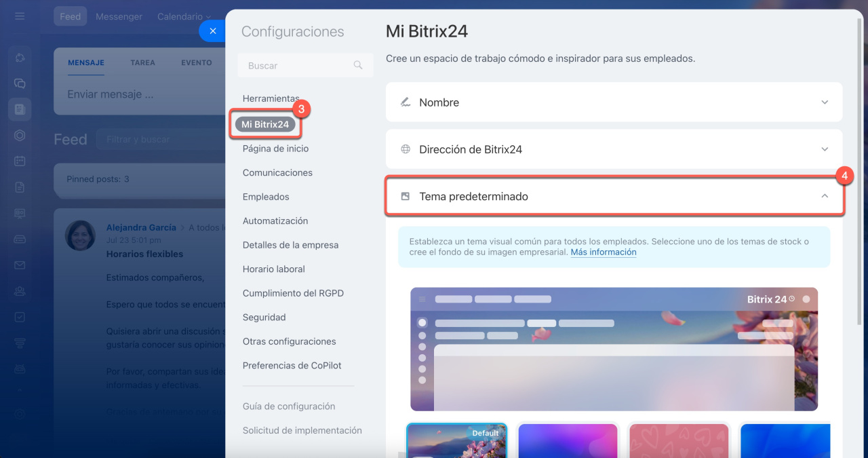
Task: Click the pencil icon next to Nombre
Action: pyautogui.click(x=406, y=102)
